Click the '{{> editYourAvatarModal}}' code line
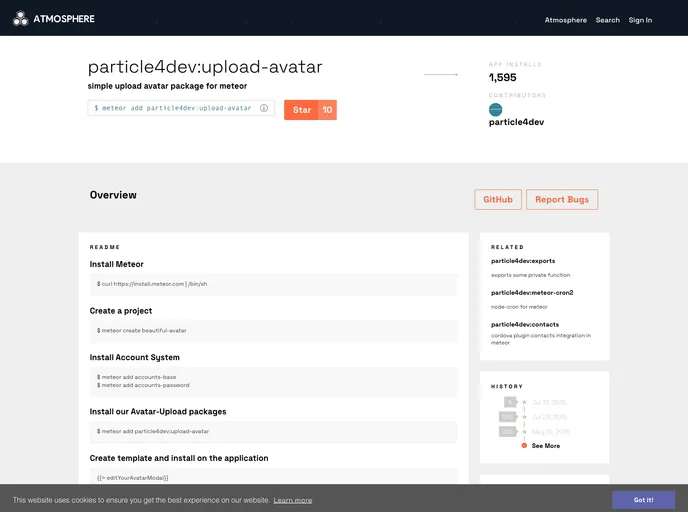 (133, 478)
